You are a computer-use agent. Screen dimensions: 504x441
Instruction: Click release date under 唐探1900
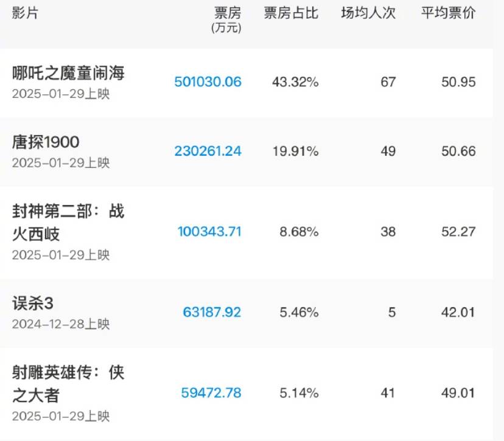[61, 163]
